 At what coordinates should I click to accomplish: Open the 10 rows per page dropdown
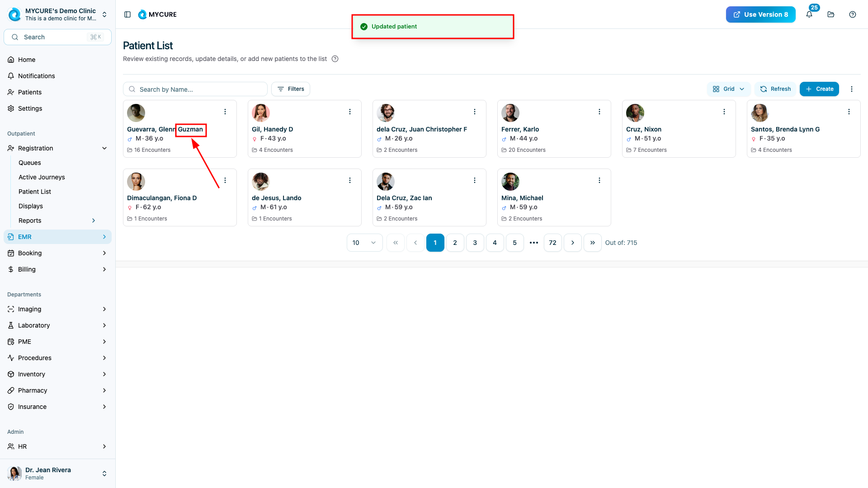364,243
